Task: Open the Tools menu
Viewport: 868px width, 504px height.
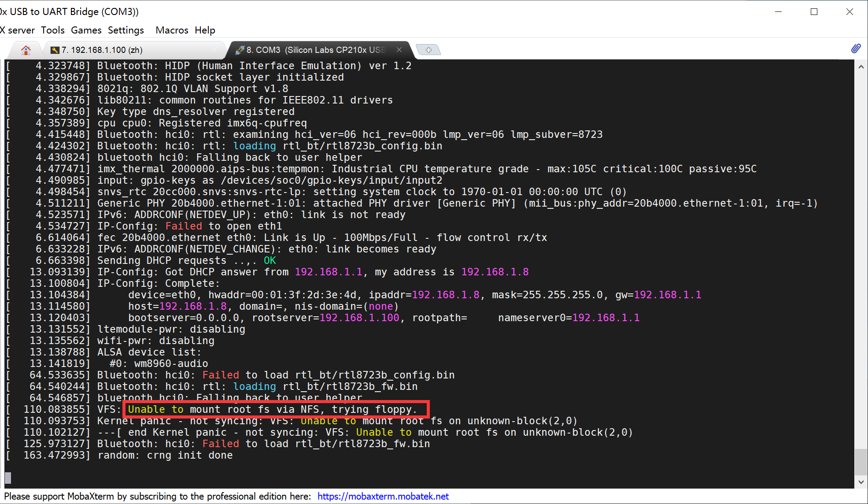Action: (52, 30)
